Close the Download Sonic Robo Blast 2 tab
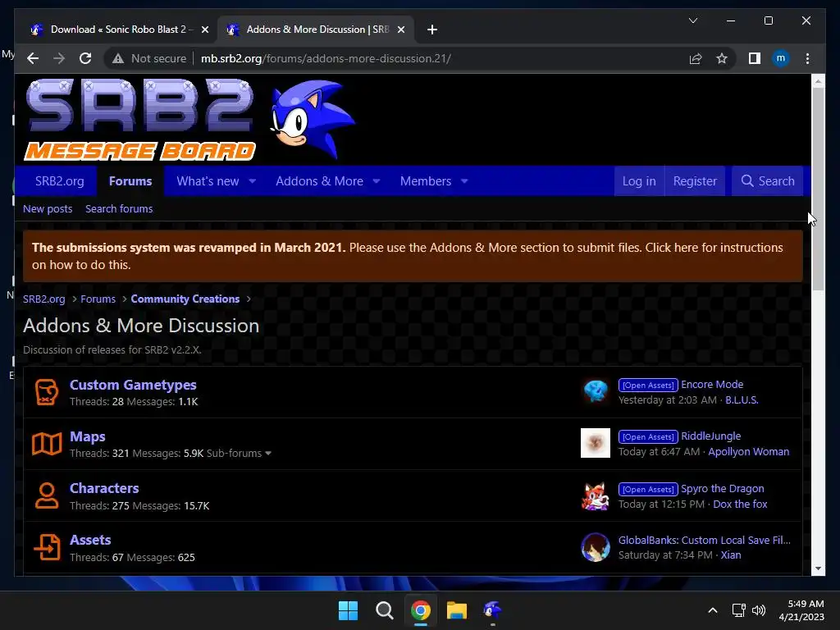 tap(204, 30)
